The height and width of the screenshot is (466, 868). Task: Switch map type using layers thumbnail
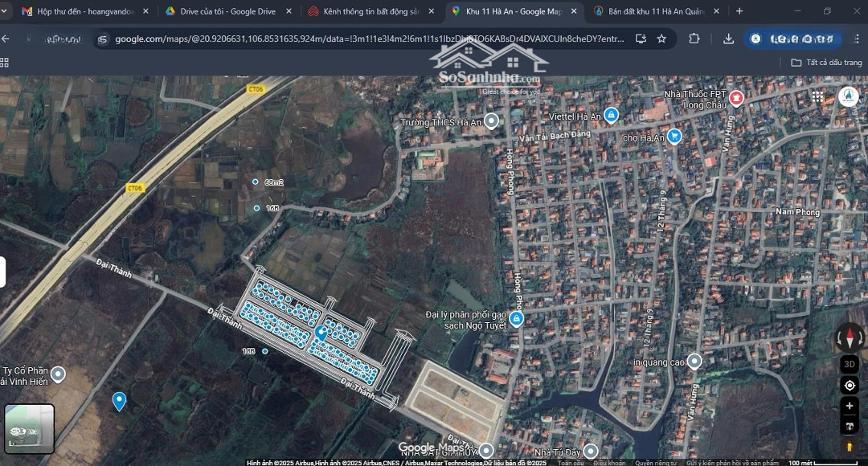click(x=30, y=429)
